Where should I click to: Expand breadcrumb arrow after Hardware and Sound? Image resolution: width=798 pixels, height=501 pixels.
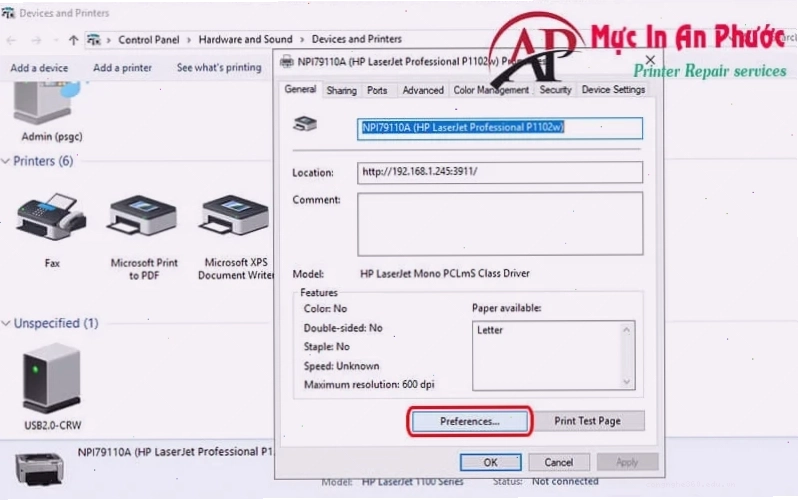302,40
